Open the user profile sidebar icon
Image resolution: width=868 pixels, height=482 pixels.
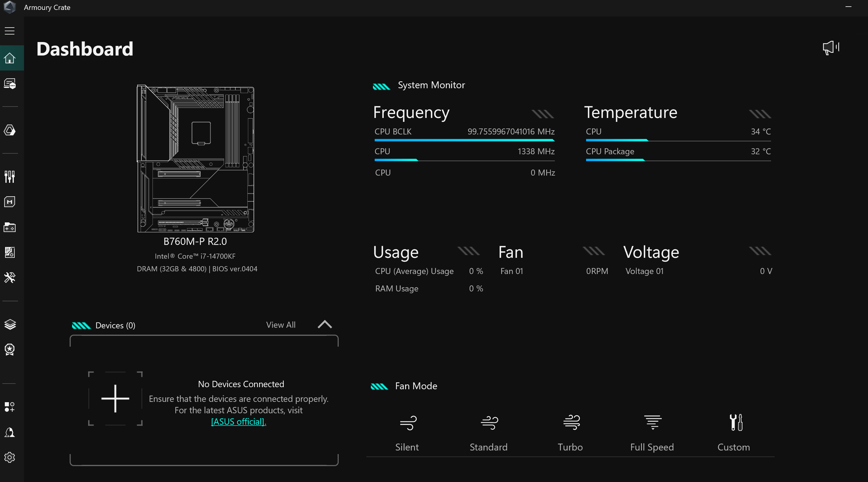point(9,432)
